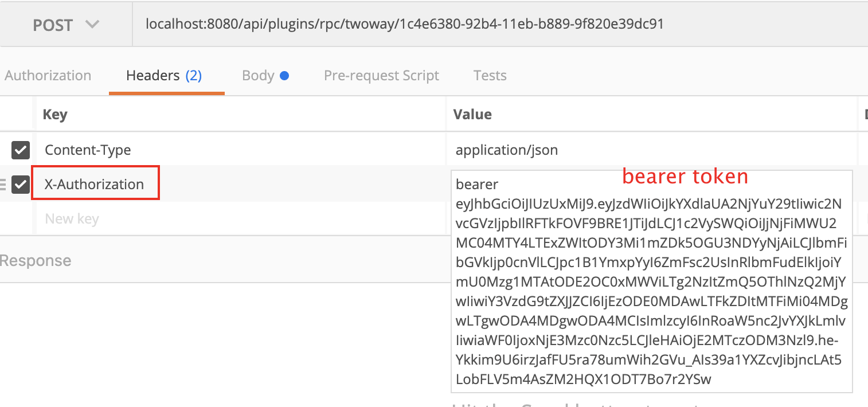
Task: Click inside the bearer token value box
Action: pos(651,281)
